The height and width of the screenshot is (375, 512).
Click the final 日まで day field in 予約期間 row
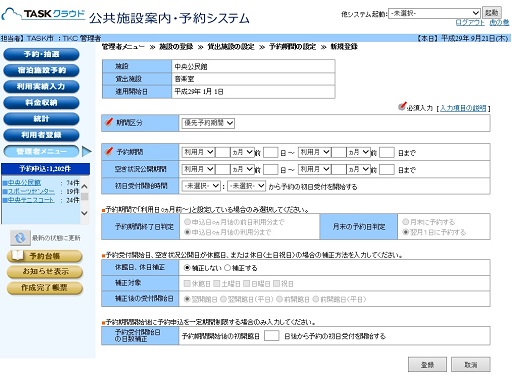pyautogui.click(x=387, y=152)
